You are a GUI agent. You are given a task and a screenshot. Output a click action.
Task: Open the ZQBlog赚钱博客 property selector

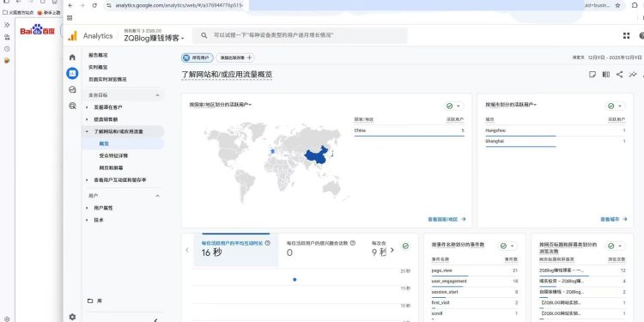pyautogui.click(x=154, y=38)
